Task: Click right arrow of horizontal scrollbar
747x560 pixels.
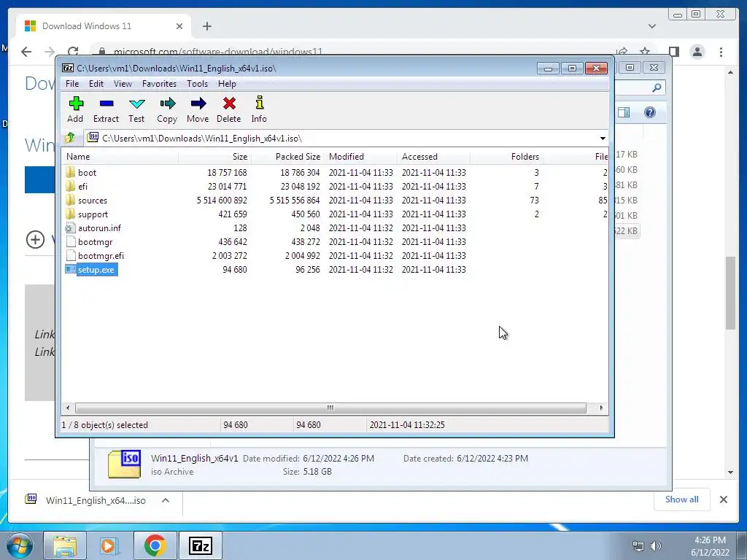Action: 601,408
